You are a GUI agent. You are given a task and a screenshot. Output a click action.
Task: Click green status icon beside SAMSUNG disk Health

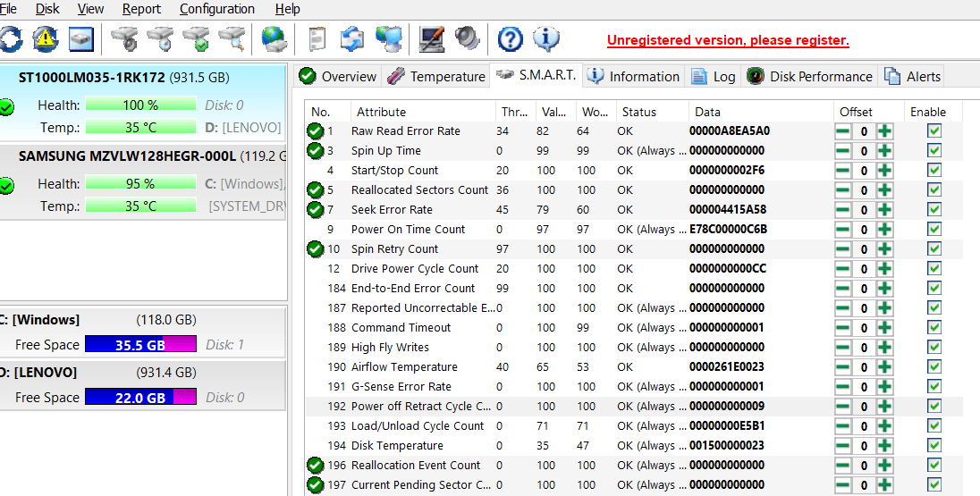point(6,186)
